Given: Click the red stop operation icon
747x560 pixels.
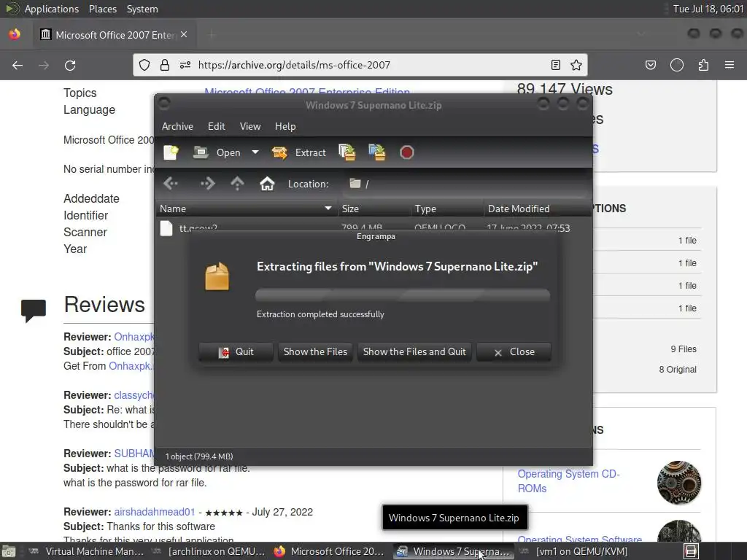Looking at the screenshot, I should coord(406,152).
